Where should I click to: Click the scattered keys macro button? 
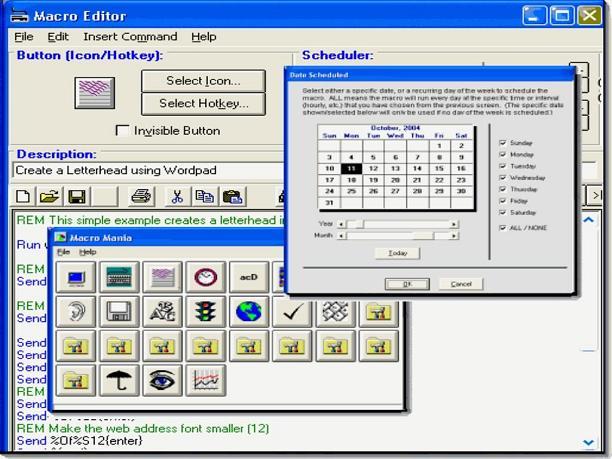[336, 311]
